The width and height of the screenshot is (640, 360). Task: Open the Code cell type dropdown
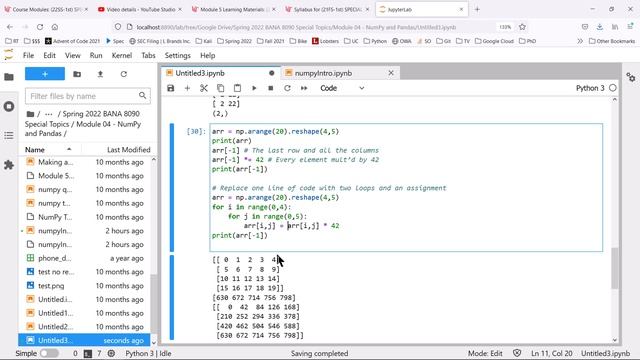[342, 88]
